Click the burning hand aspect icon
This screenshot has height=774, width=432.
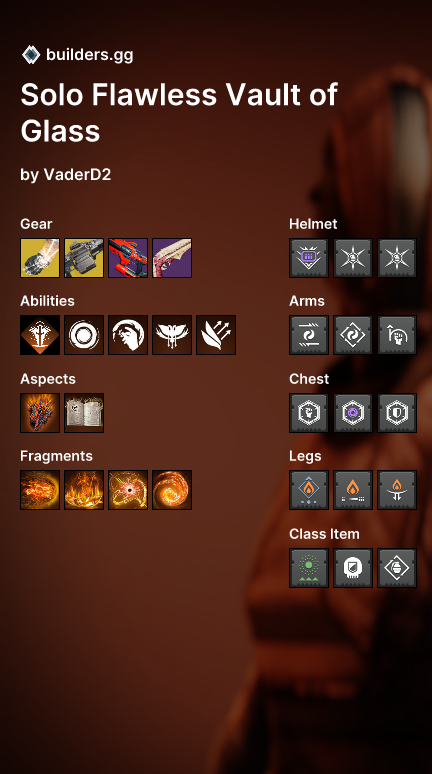click(x=40, y=413)
